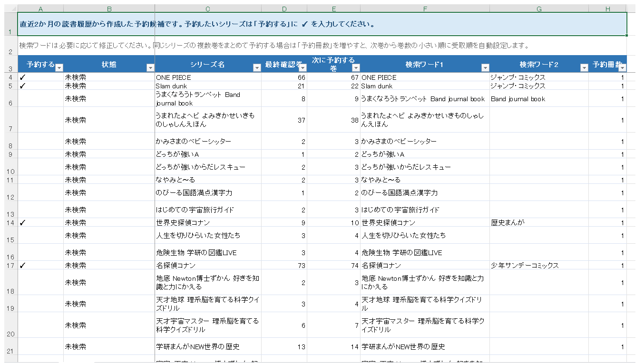
Task: Select the 38 next-volume cell
Action: [333, 120]
